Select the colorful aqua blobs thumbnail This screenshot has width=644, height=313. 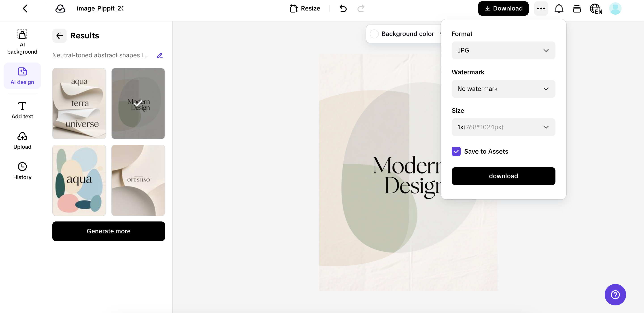79,180
